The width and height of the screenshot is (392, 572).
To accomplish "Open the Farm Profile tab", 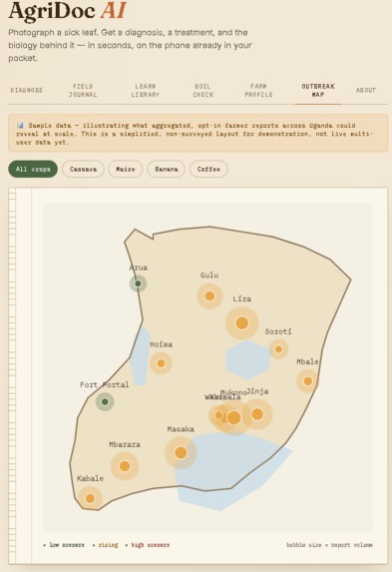I will point(258,91).
